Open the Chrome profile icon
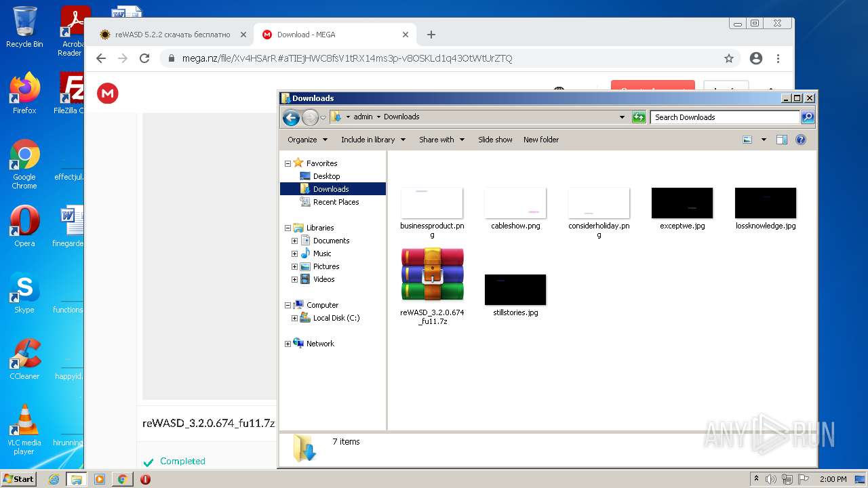Viewport: 868px width, 488px height. [756, 58]
